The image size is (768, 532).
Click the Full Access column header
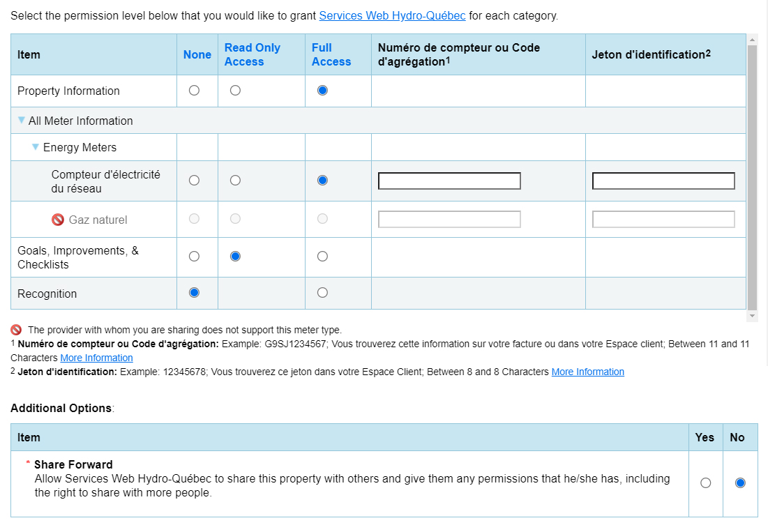point(331,54)
